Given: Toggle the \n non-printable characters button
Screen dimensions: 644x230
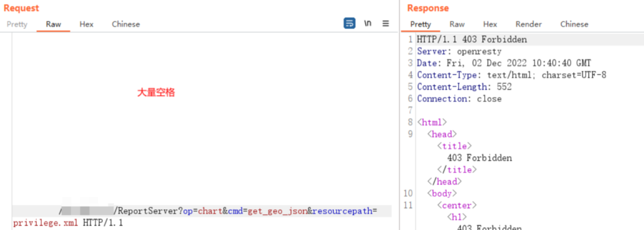Looking at the screenshot, I should pyautogui.click(x=367, y=23).
